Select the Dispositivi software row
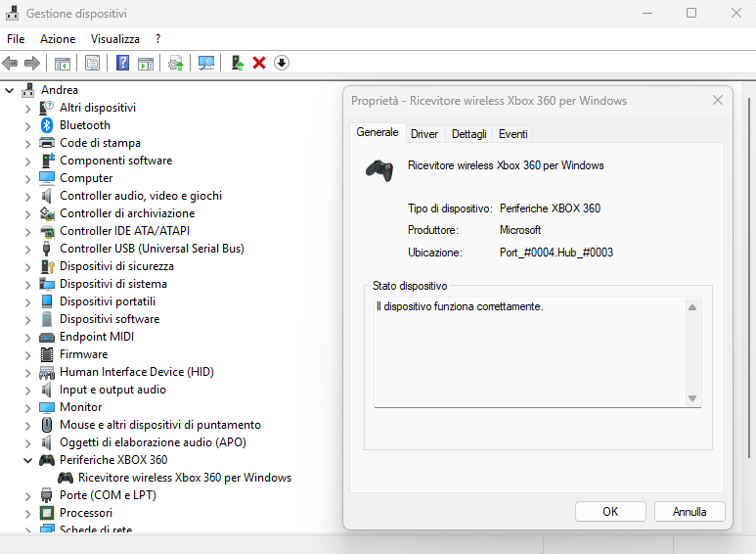This screenshot has height=554, width=756. 110,319
